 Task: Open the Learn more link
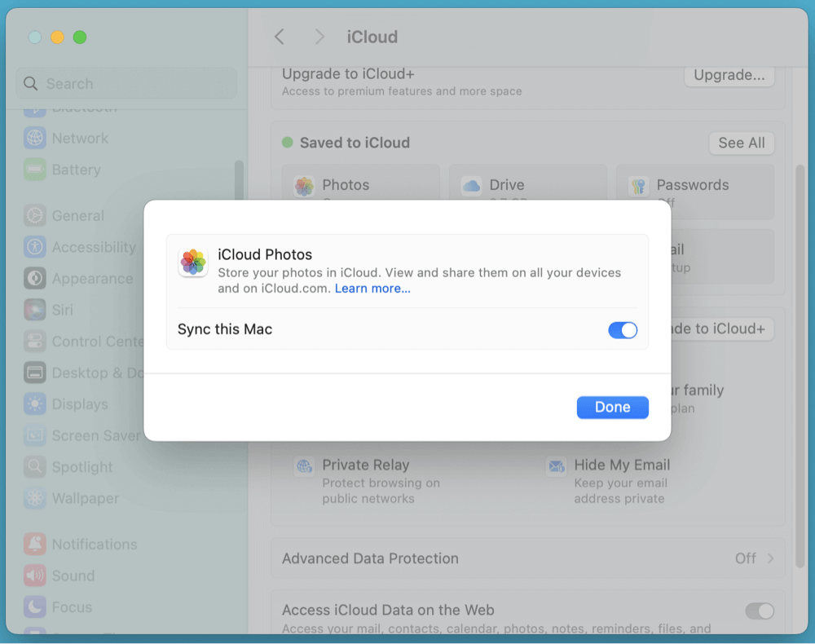tap(372, 288)
